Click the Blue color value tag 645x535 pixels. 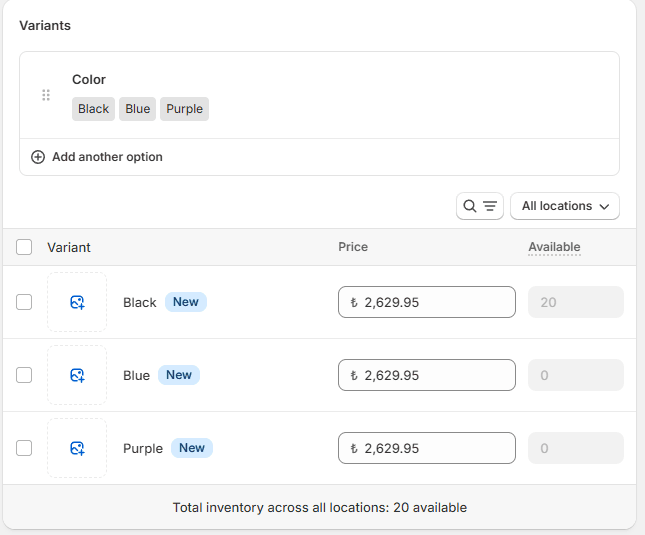(137, 109)
